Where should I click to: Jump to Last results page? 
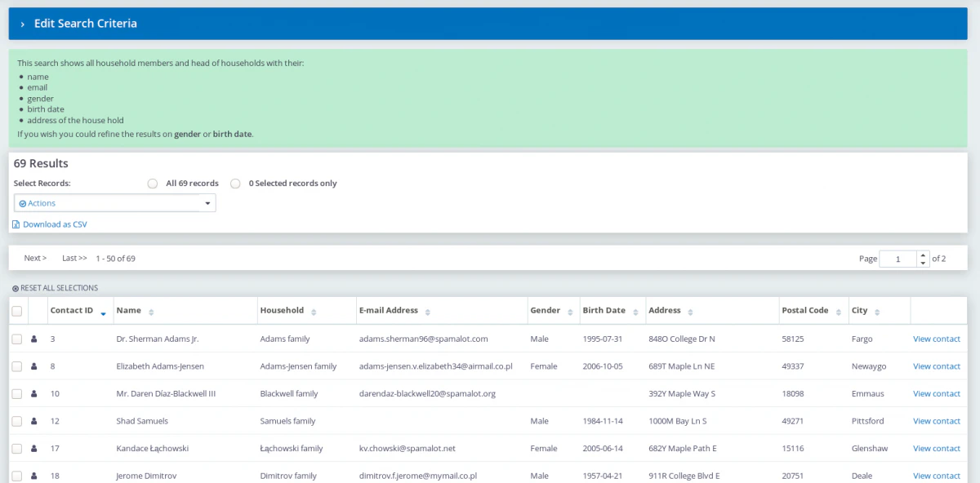(x=74, y=258)
